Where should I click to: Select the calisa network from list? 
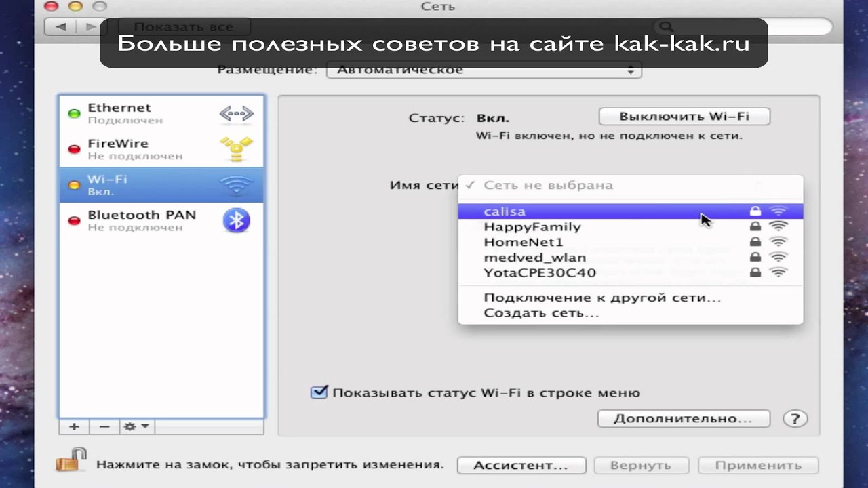tap(505, 211)
